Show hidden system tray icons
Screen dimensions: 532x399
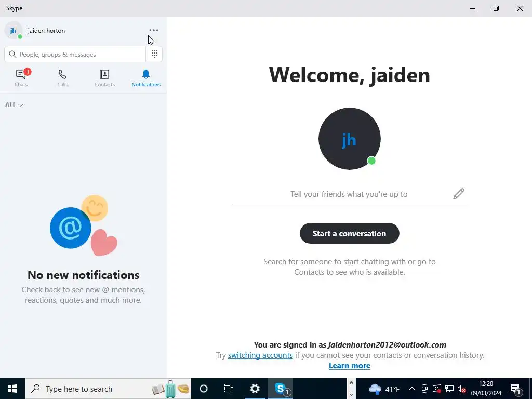coord(411,389)
